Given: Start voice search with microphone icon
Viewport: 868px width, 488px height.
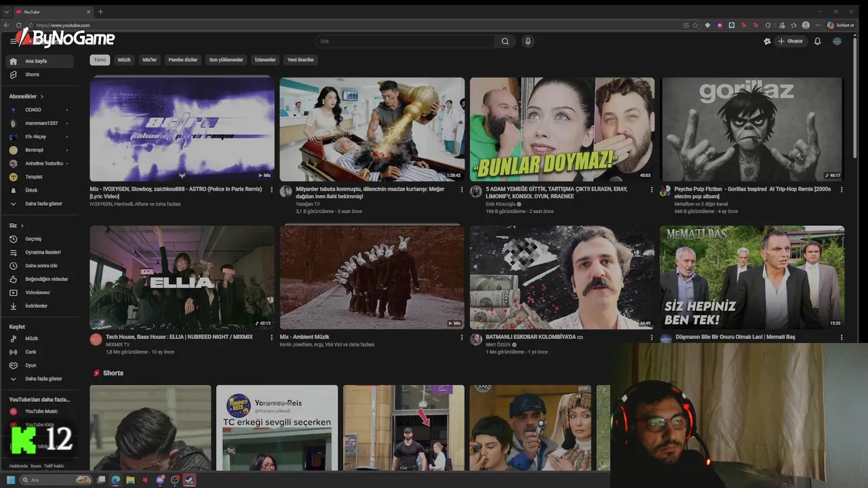Looking at the screenshot, I should (528, 41).
